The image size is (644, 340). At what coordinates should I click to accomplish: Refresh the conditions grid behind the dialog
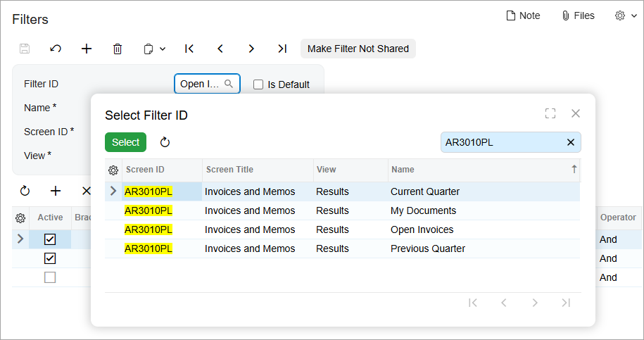25,191
